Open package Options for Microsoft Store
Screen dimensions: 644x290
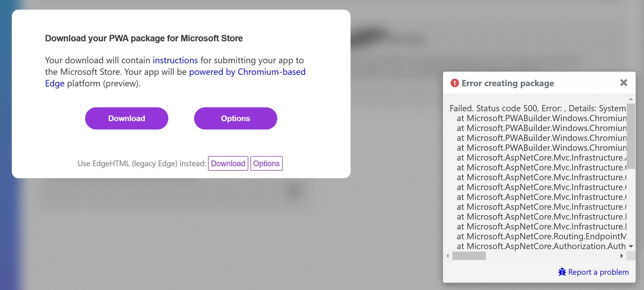[x=235, y=118]
